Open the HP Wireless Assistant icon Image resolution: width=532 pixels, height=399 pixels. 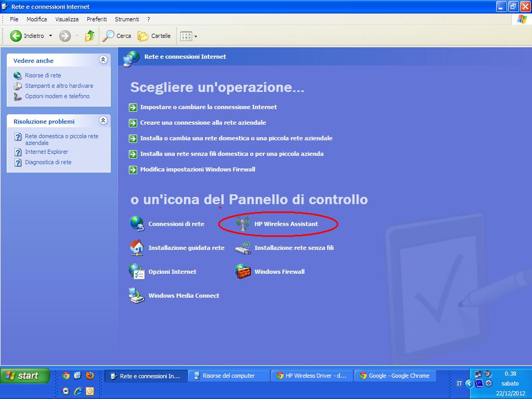pyautogui.click(x=243, y=223)
